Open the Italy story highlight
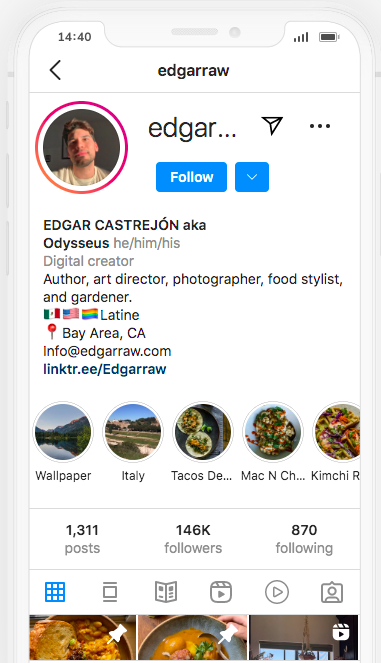 coord(133,432)
